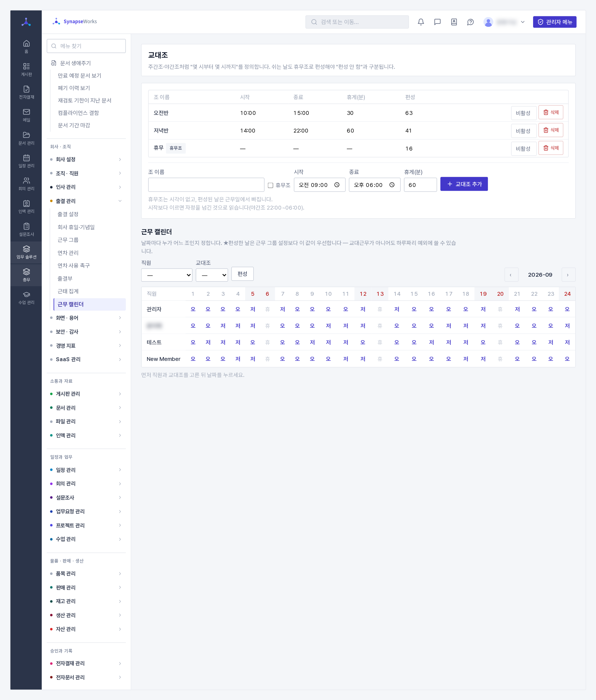
Task: Expand the 회사 설정 menu group
Action: click(86, 159)
